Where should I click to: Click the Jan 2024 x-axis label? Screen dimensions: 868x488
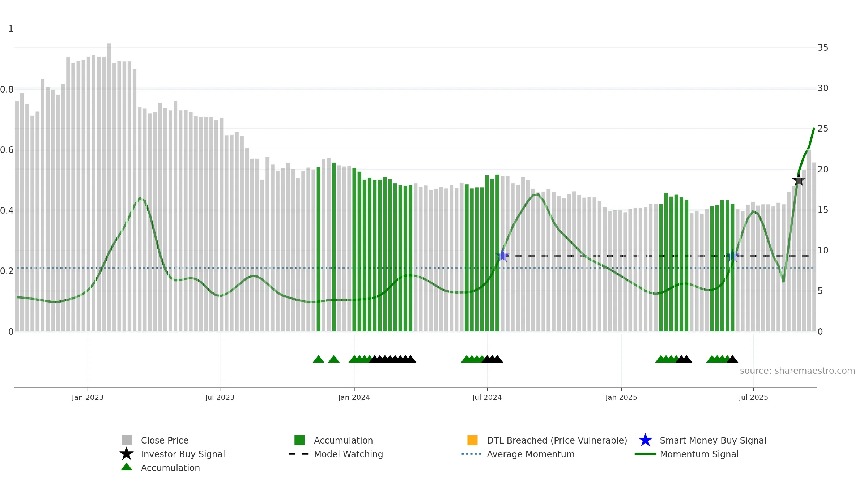tap(354, 398)
